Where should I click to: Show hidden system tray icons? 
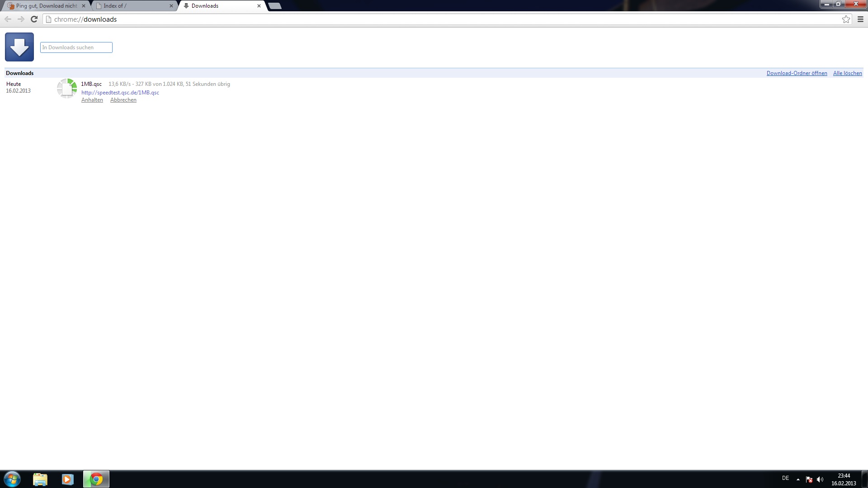[x=798, y=479]
